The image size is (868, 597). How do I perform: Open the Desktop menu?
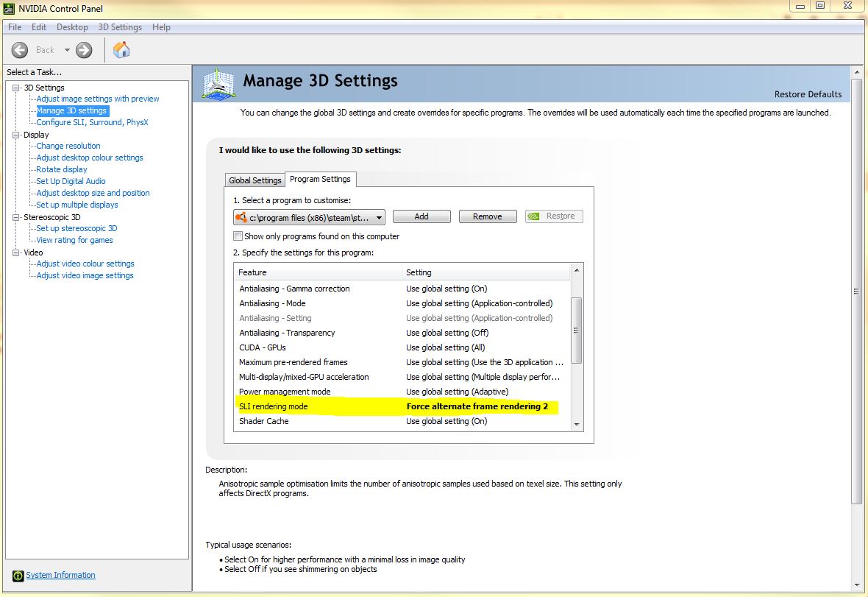pos(72,27)
